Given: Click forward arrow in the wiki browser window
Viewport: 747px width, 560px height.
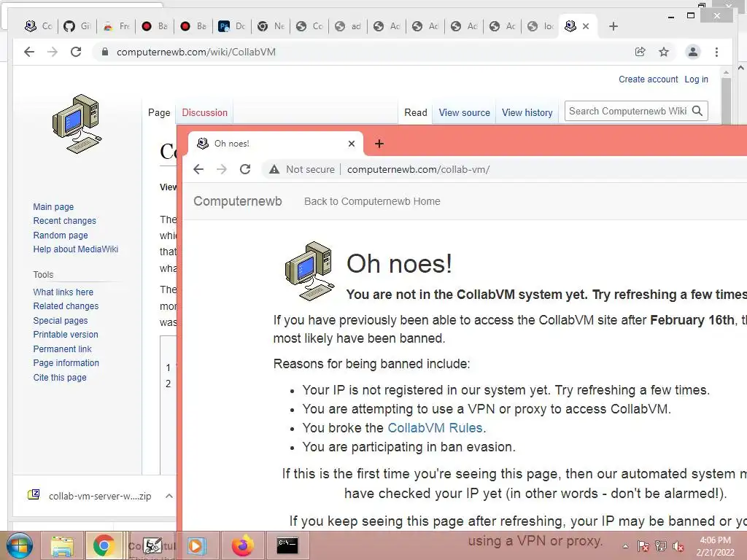Looking at the screenshot, I should click(x=53, y=52).
